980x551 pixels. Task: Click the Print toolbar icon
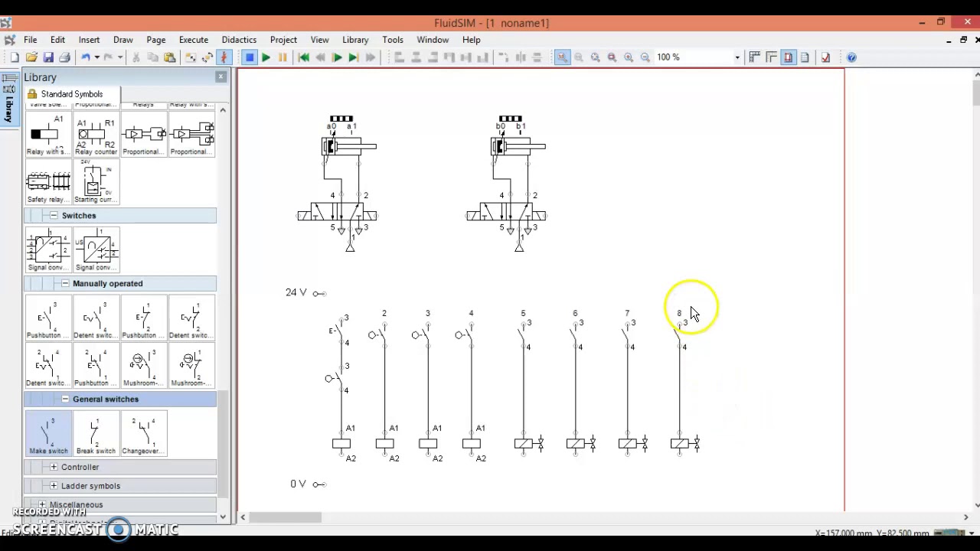point(64,57)
